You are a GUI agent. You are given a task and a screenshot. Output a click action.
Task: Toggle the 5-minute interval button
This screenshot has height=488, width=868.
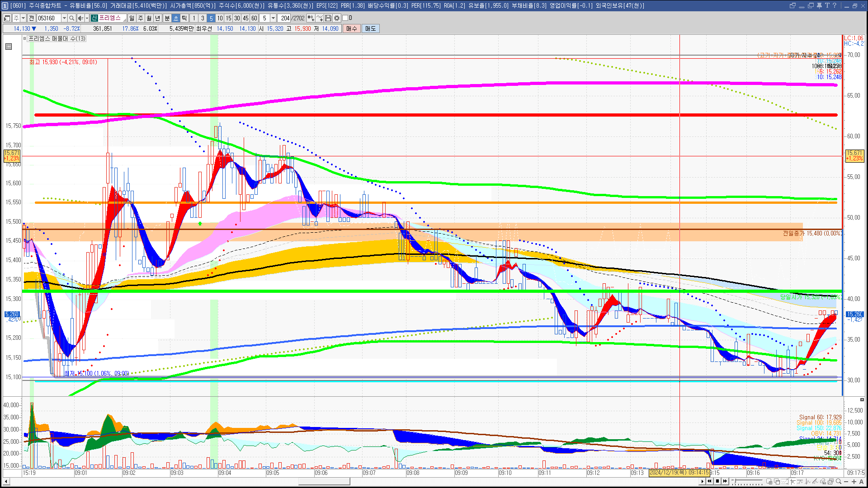coord(211,18)
